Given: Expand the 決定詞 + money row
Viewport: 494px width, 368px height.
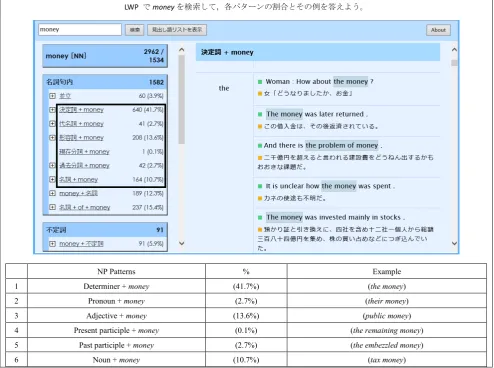Looking at the screenshot, I should click(52, 110).
